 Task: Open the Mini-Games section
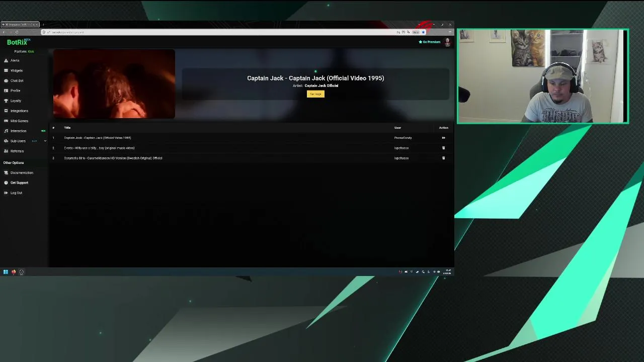click(19, 121)
